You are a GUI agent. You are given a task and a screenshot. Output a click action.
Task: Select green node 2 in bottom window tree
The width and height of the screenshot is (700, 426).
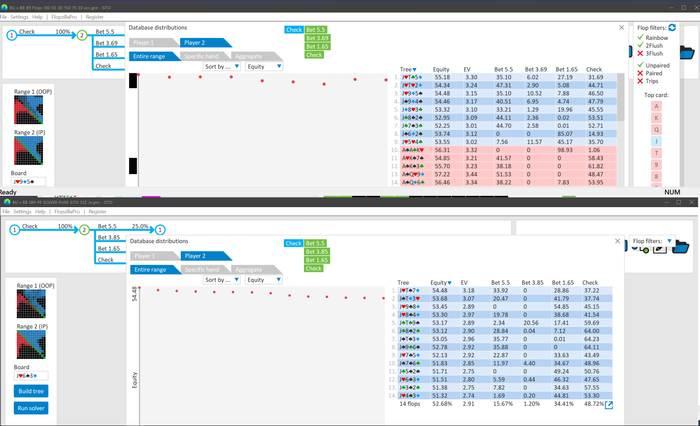pyautogui.click(x=84, y=230)
